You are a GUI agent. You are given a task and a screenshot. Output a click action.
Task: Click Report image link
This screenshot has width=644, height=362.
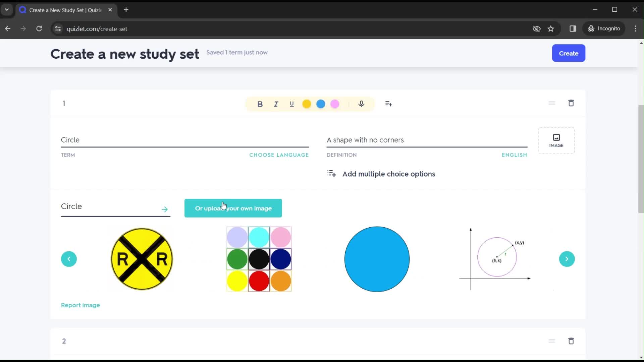[80, 305]
